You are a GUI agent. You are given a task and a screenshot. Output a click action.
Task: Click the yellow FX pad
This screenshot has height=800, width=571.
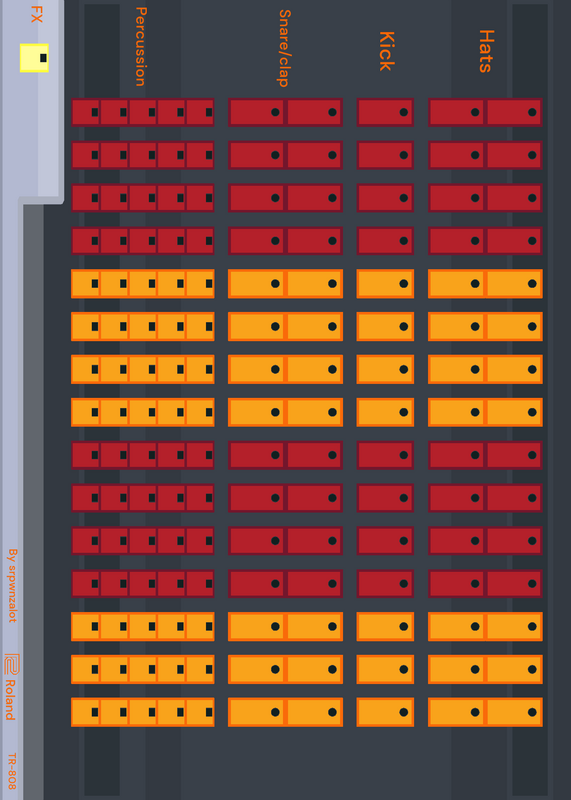pyautogui.click(x=34, y=58)
